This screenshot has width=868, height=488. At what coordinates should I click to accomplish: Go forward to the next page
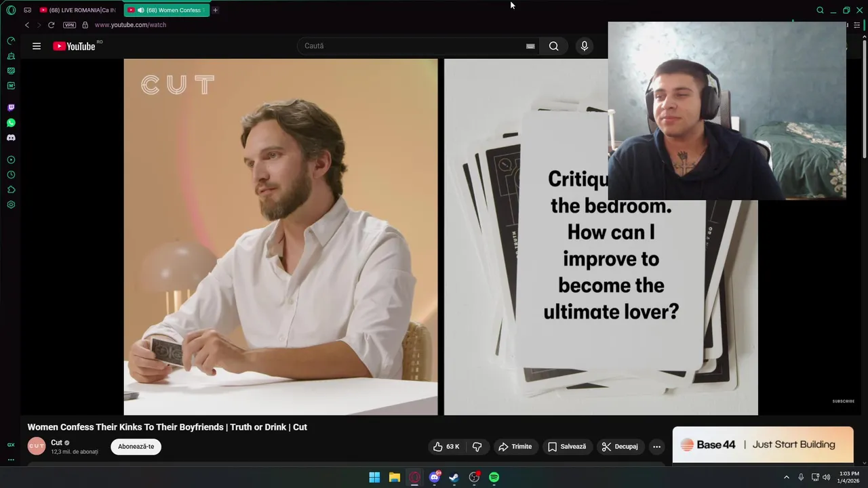point(39,25)
